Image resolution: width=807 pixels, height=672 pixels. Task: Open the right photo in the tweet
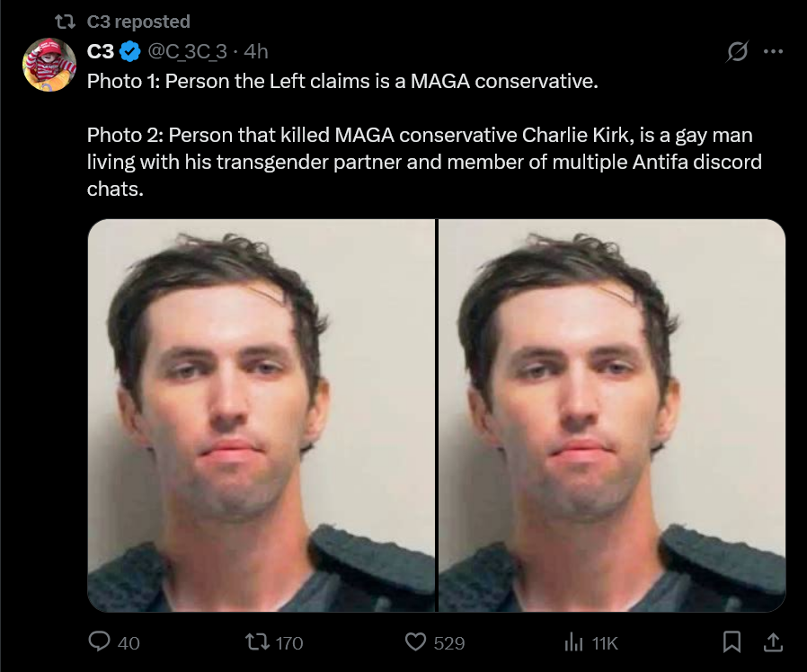(612, 415)
